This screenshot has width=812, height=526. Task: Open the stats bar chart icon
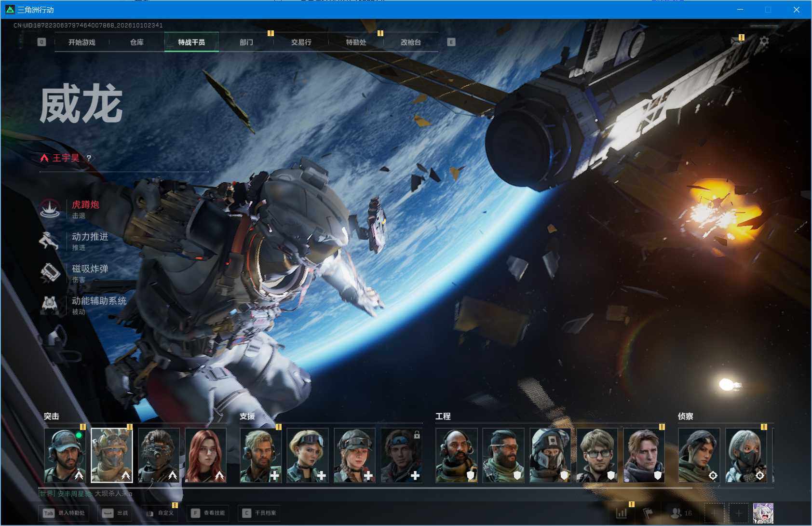[x=622, y=513]
